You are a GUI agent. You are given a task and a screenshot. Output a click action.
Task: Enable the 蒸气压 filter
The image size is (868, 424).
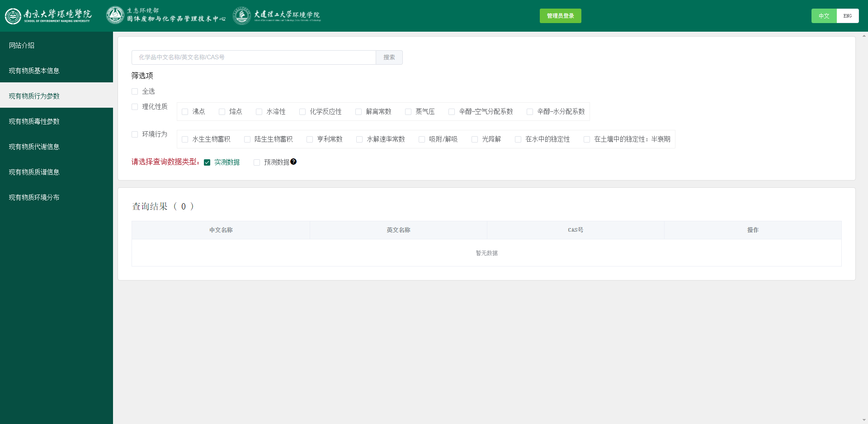point(408,112)
